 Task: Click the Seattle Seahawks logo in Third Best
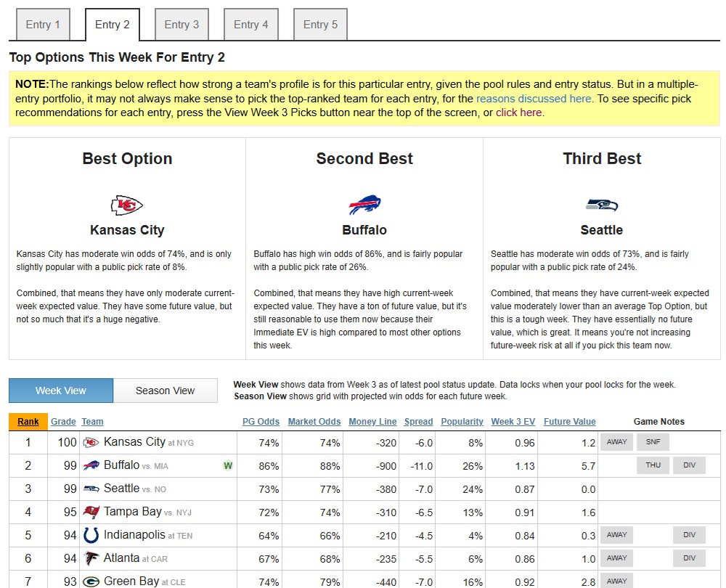point(601,205)
